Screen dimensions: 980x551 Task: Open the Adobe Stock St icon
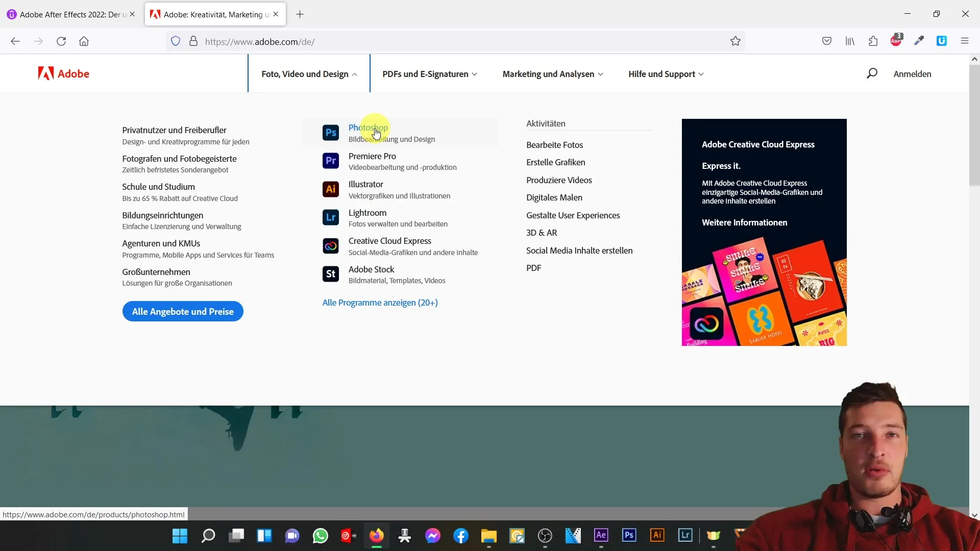[x=331, y=274]
